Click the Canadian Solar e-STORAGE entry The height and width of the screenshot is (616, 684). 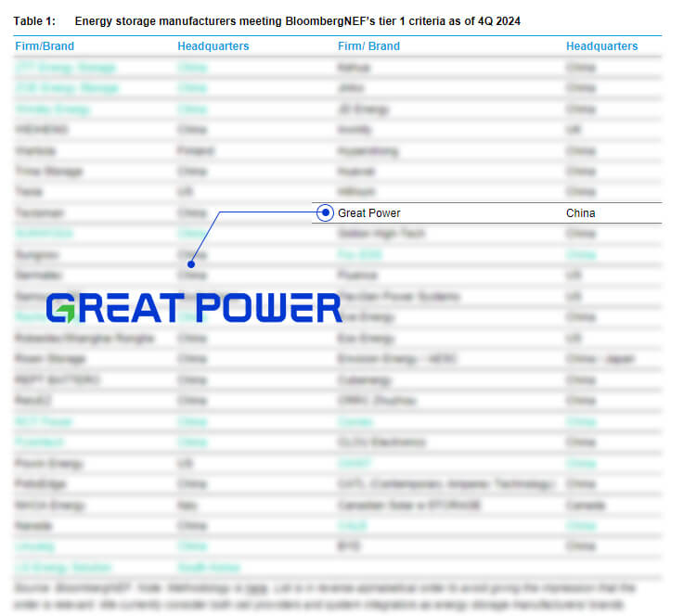click(x=409, y=506)
